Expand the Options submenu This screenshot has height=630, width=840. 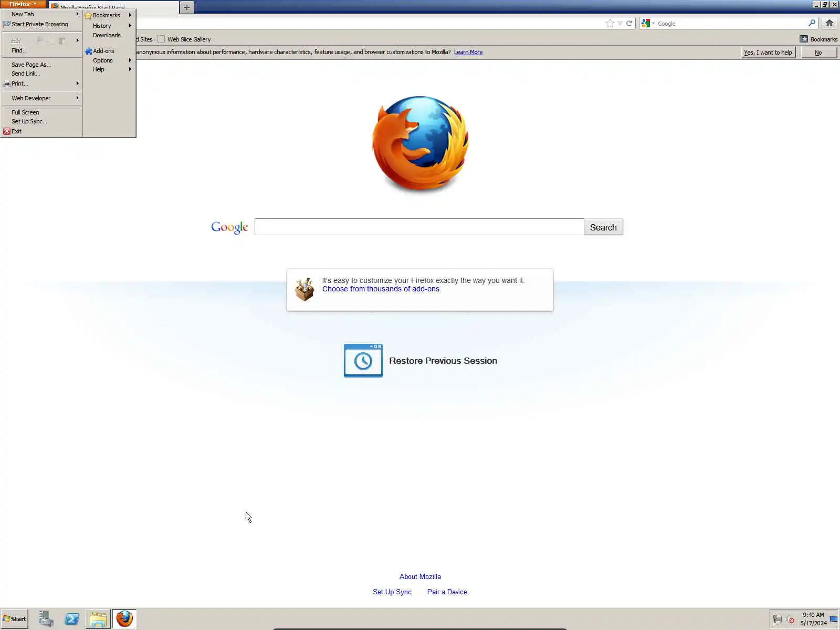pyautogui.click(x=109, y=60)
